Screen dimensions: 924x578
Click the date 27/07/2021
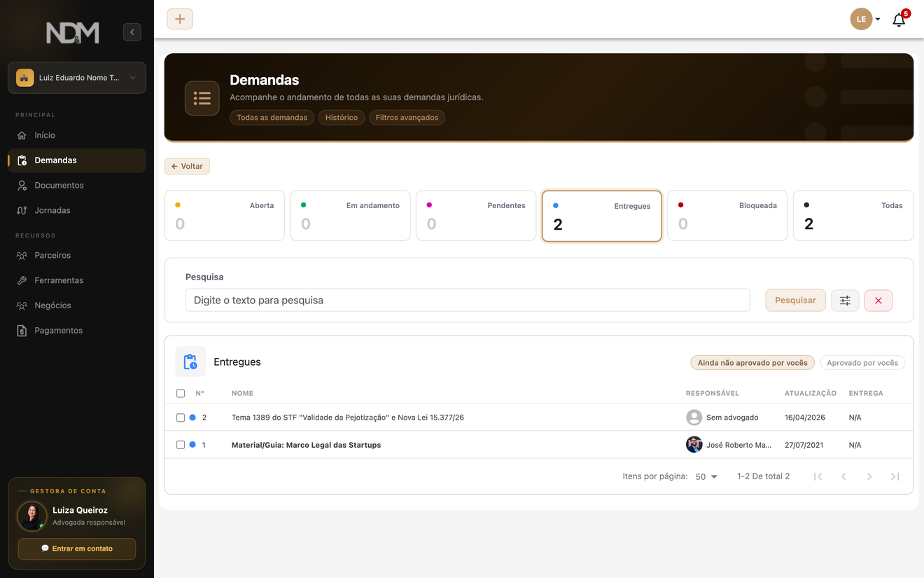click(x=805, y=445)
